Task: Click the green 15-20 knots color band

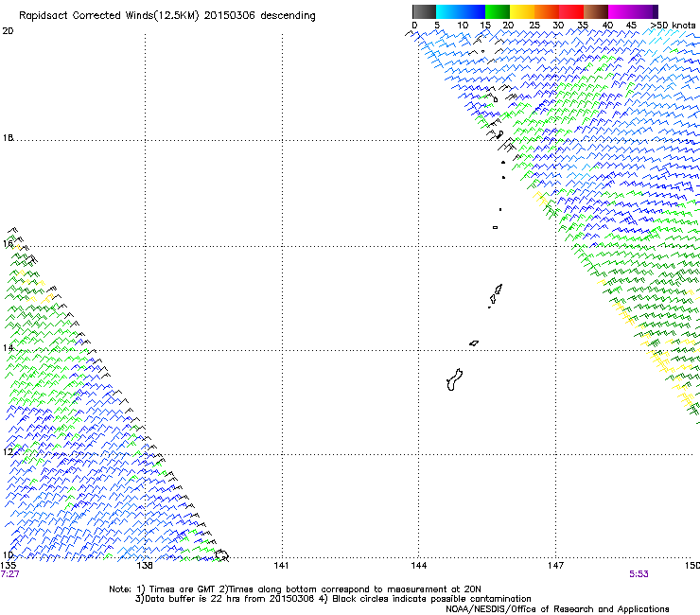Action: (498, 11)
